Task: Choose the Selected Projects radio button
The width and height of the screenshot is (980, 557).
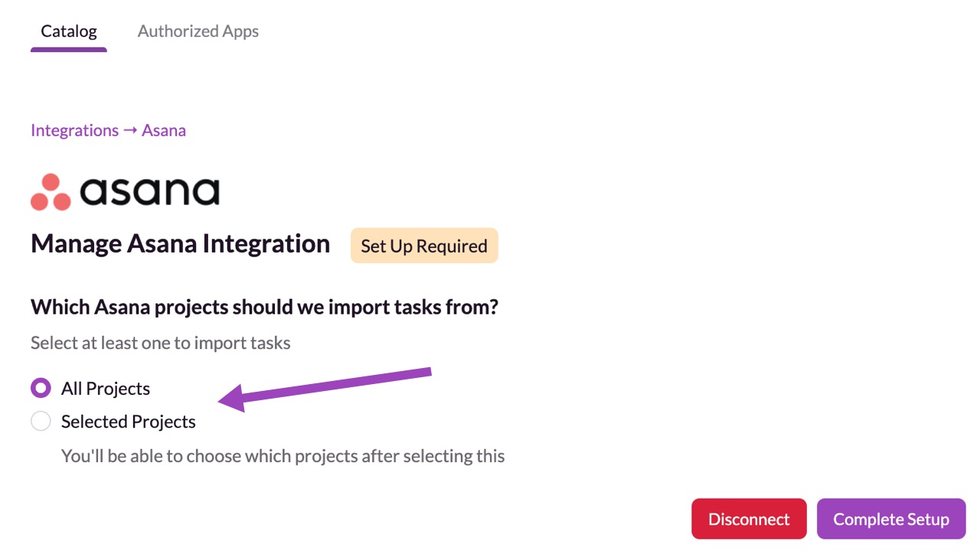Action: (41, 422)
